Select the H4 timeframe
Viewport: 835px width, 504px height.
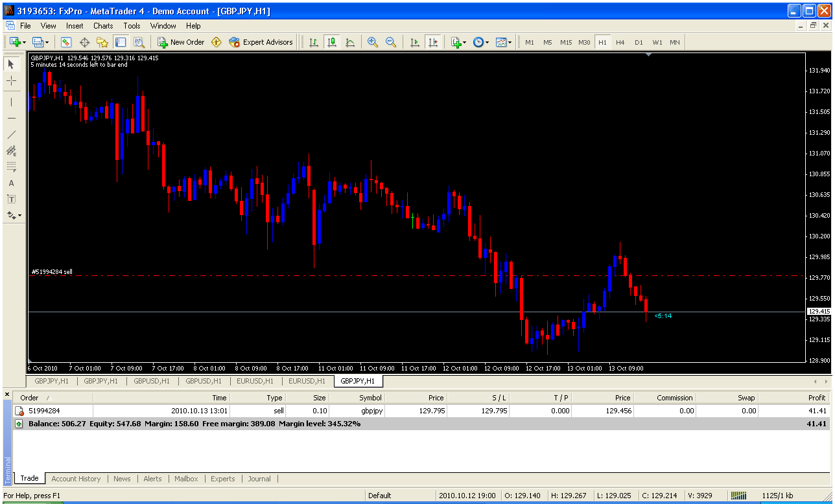click(x=620, y=42)
